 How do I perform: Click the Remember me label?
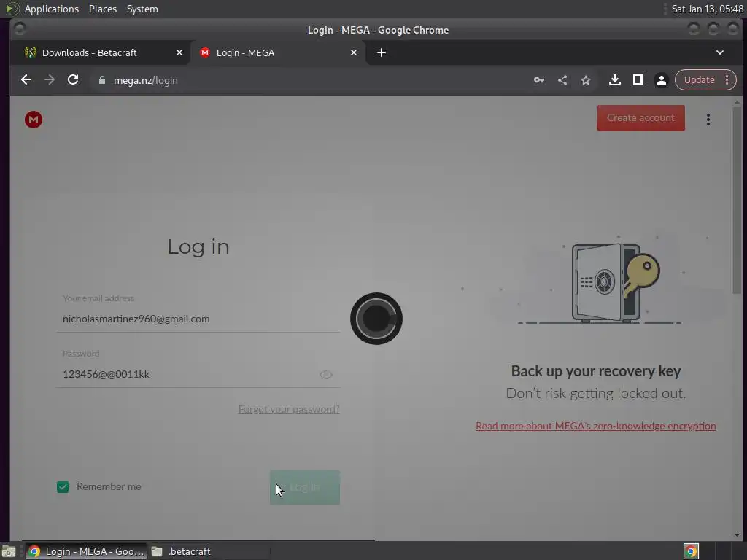click(109, 486)
